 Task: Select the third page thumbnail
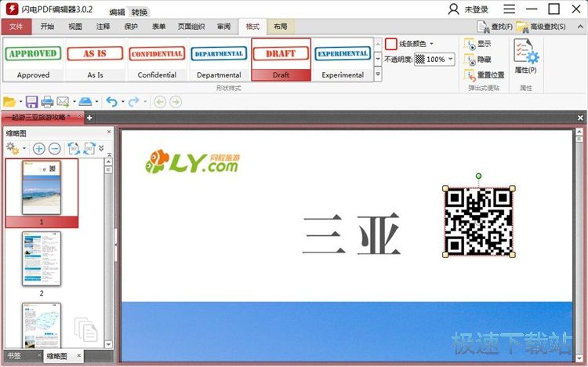point(42,325)
